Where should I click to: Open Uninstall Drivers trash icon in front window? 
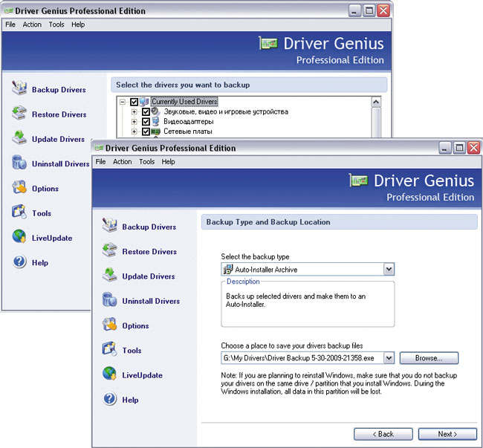pyautogui.click(x=110, y=299)
